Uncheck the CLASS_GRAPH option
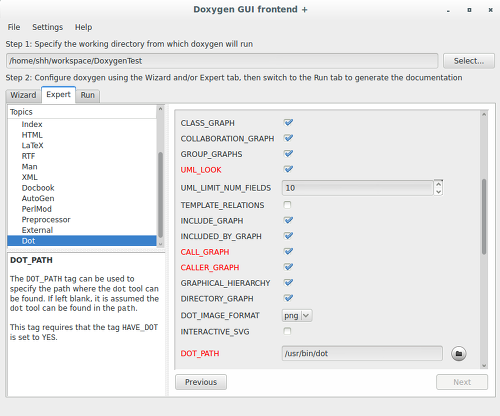This screenshot has height=416, width=500. coord(288,123)
